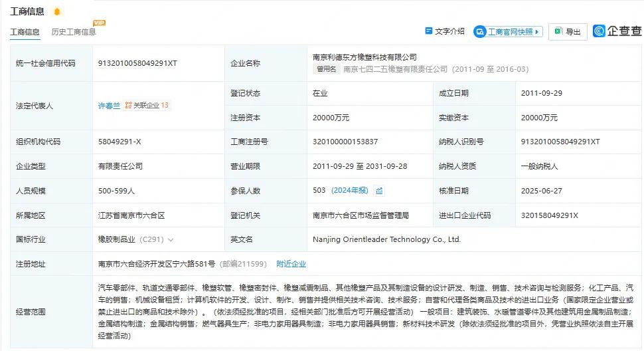Click 实缴资本 value 20000万元
The image size is (644, 351).
tap(539, 118)
